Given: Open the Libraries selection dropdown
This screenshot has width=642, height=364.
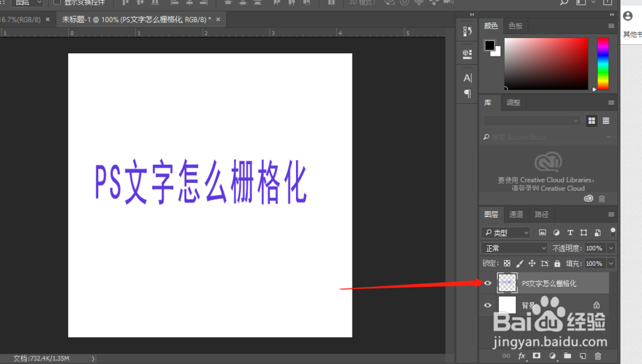Looking at the screenshot, I should pos(532,121).
